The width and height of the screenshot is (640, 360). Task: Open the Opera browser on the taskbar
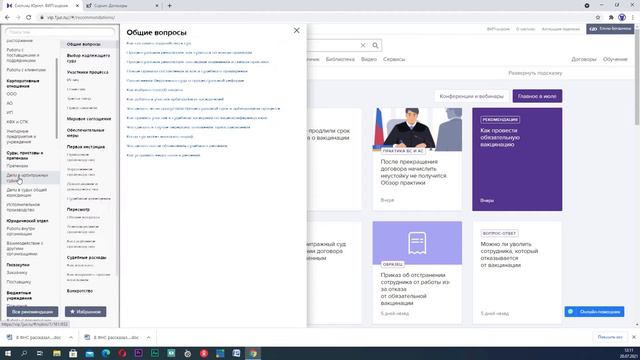122,353
